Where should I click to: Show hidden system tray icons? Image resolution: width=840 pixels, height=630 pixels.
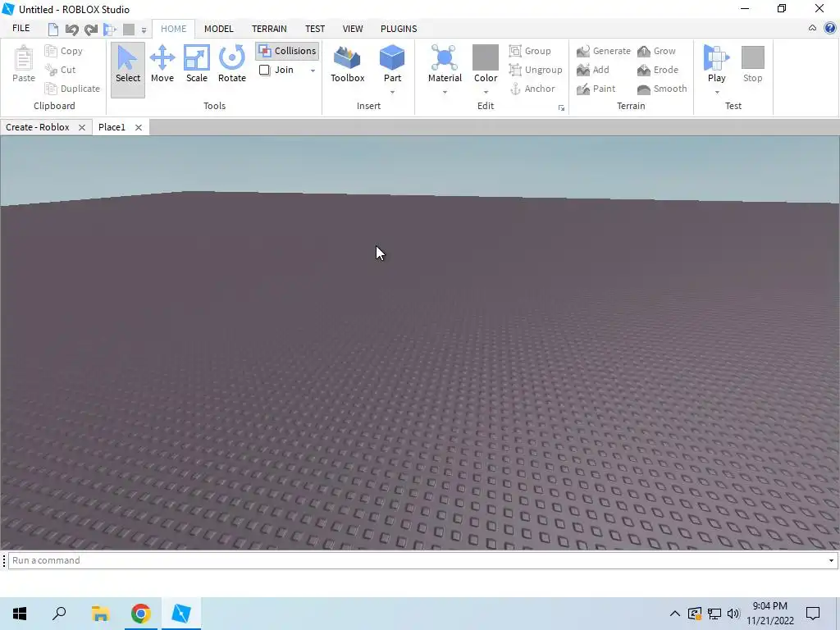coord(675,614)
